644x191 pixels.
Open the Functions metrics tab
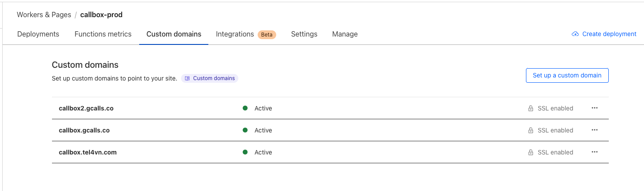(103, 34)
